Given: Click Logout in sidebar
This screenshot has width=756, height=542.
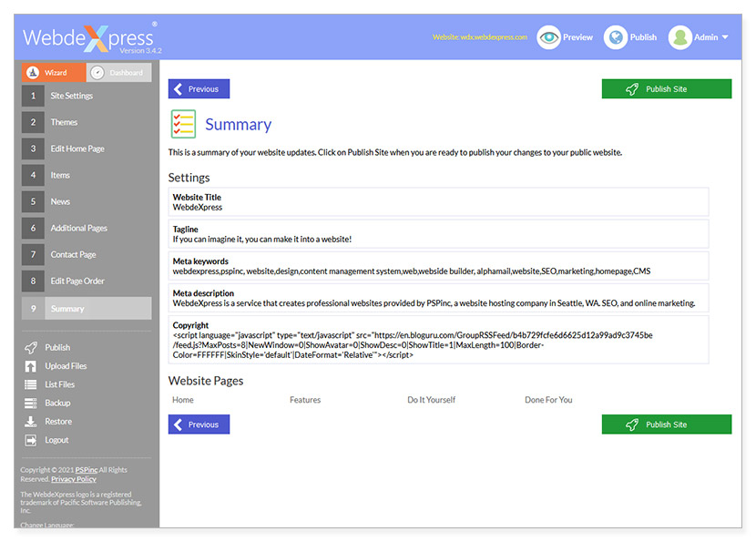Looking at the screenshot, I should coord(56,440).
